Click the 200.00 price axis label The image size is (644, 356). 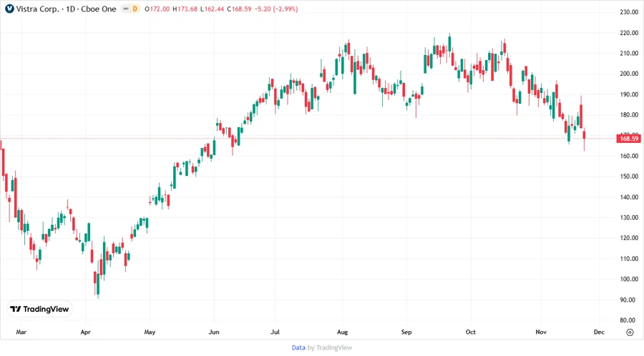coord(629,74)
